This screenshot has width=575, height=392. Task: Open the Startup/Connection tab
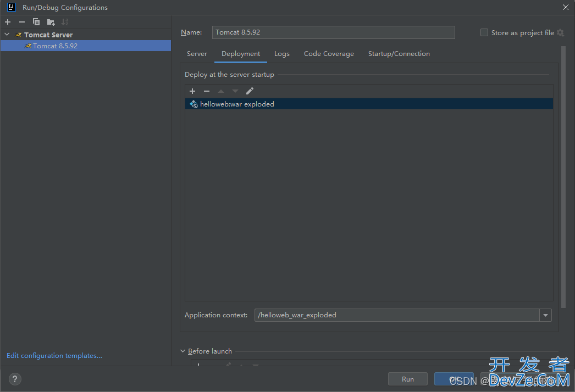click(399, 54)
